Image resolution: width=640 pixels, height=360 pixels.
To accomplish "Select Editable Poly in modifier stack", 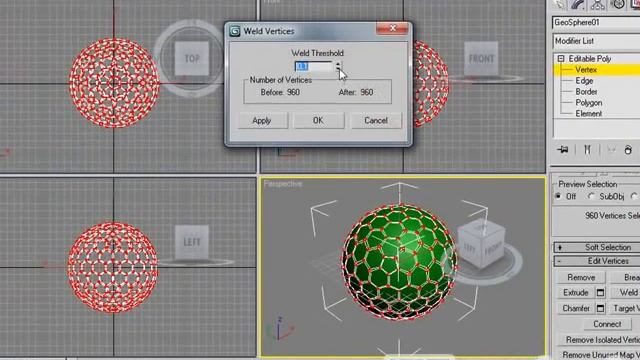I will pos(589,59).
